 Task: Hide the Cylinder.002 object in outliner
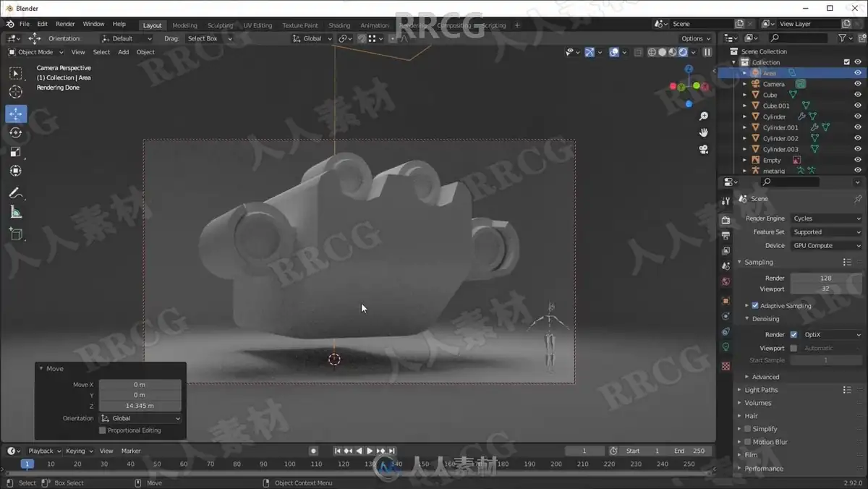coord(858,138)
